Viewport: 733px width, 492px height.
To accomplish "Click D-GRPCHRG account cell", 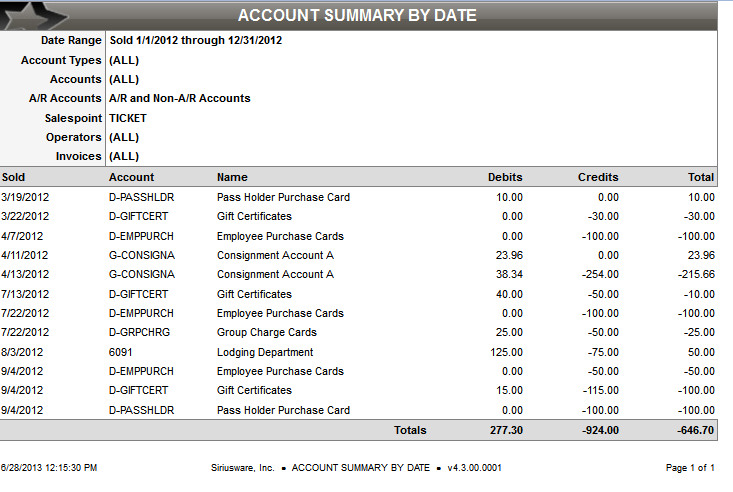I will (139, 333).
